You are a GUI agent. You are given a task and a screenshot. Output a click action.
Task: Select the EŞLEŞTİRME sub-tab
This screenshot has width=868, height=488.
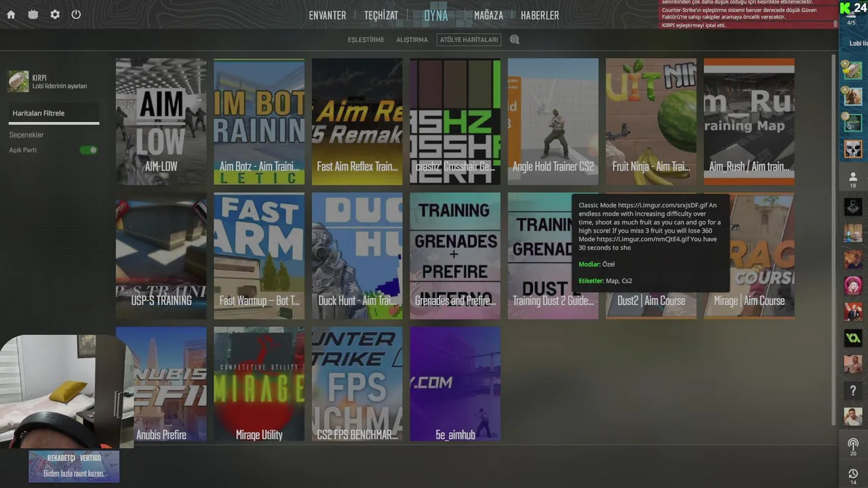click(x=366, y=40)
